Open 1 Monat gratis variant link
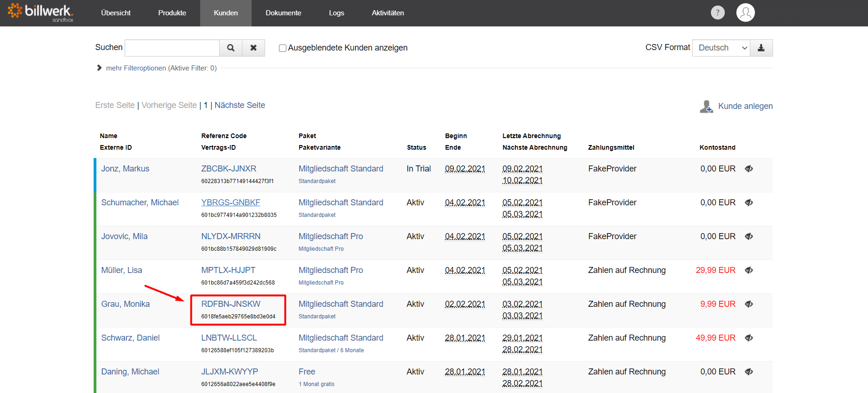Image resolution: width=868 pixels, height=393 pixels. tap(317, 384)
